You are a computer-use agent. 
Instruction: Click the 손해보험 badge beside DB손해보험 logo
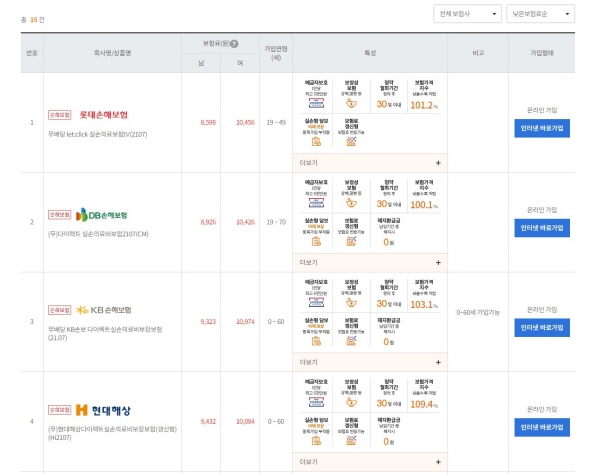click(x=59, y=215)
